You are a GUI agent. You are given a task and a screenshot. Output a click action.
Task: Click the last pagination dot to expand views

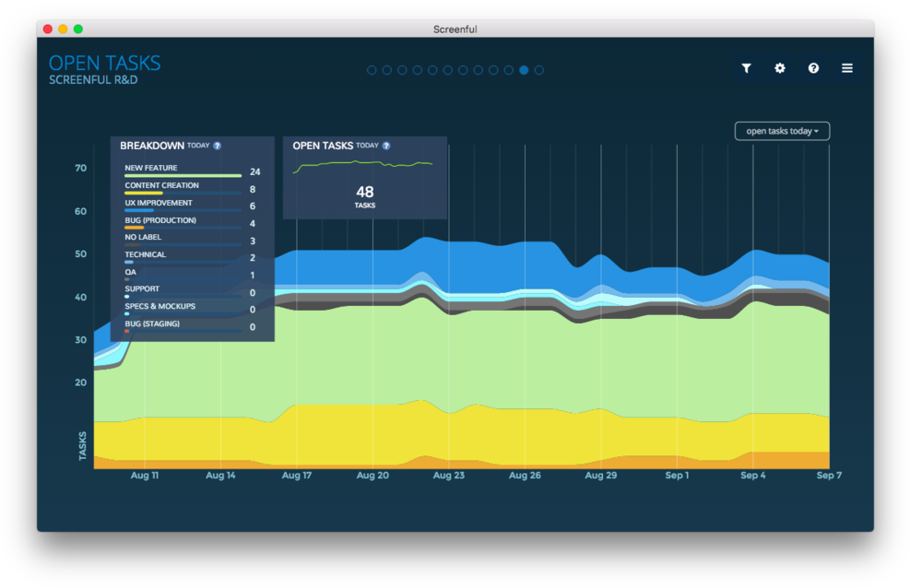[539, 69]
